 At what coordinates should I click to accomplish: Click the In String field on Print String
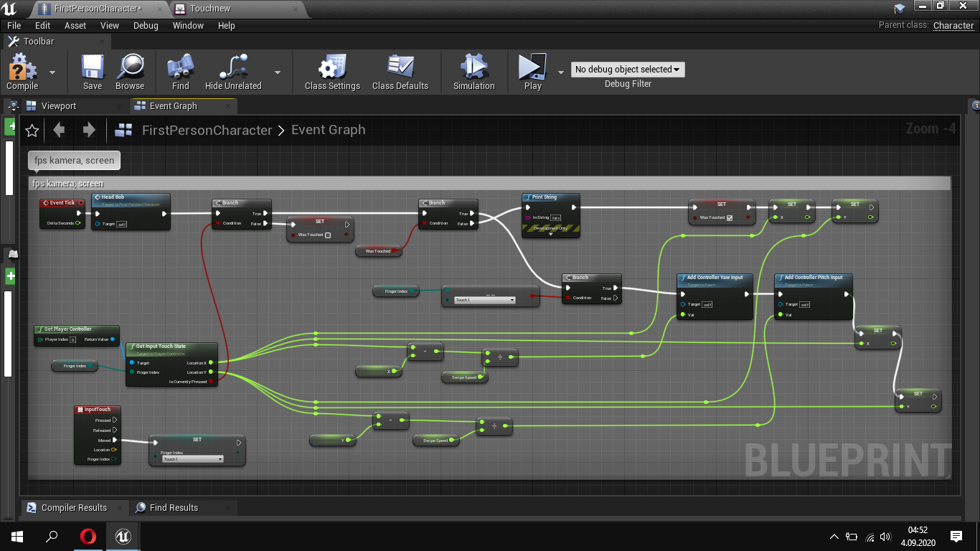click(x=556, y=217)
